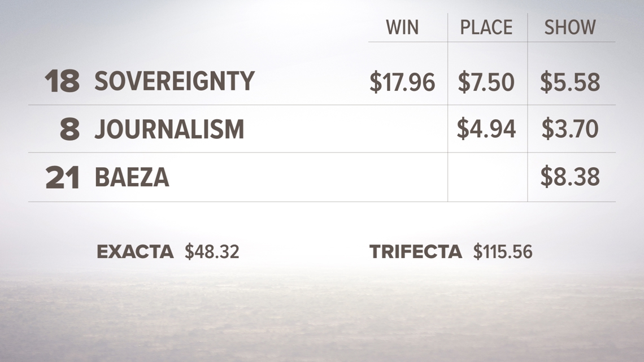The image size is (644, 362).
Task: Select the horse name SOVEREIGNTY
Action: pyautogui.click(x=175, y=81)
